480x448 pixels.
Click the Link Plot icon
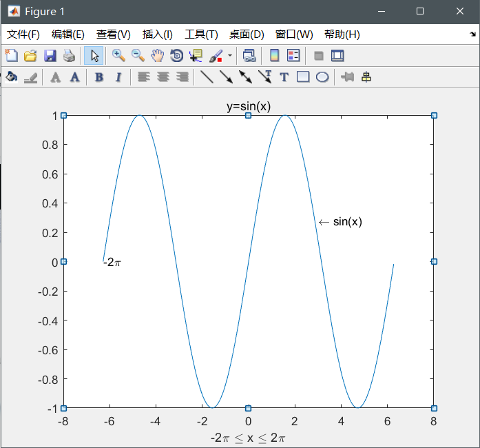tap(249, 56)
